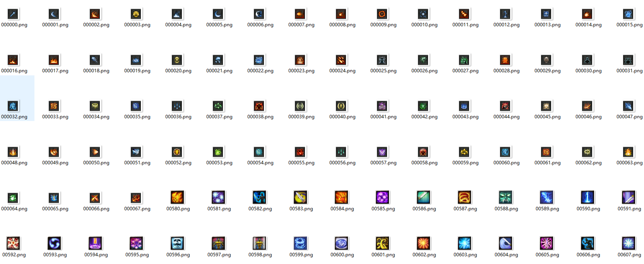Select the 000007.png fire arrow icon
Image resolution: width=644 pixels, height=264 pixels.
point(300,14)
